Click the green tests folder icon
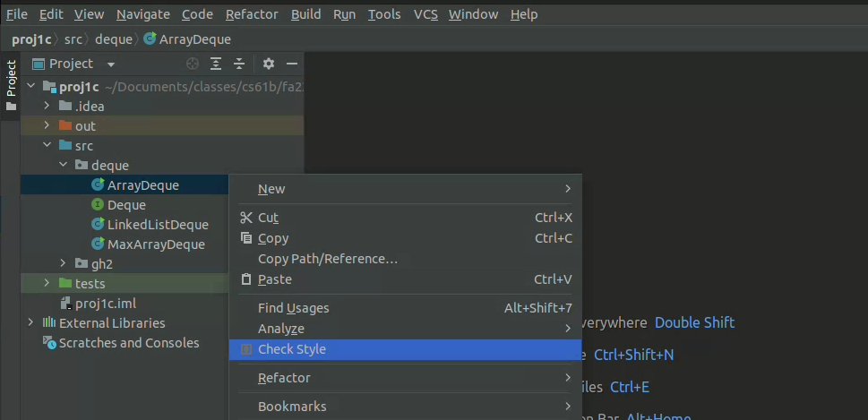This screenshot has height=420, width=868. point(65,283)
